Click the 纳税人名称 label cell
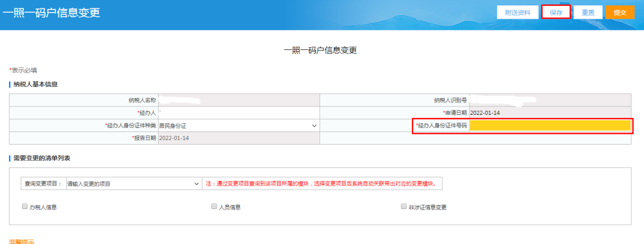 coord(84,101)
